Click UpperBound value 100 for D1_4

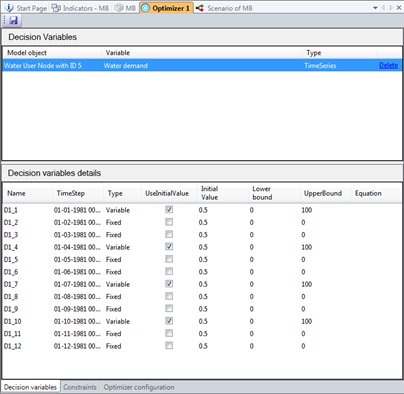point(307,247)
